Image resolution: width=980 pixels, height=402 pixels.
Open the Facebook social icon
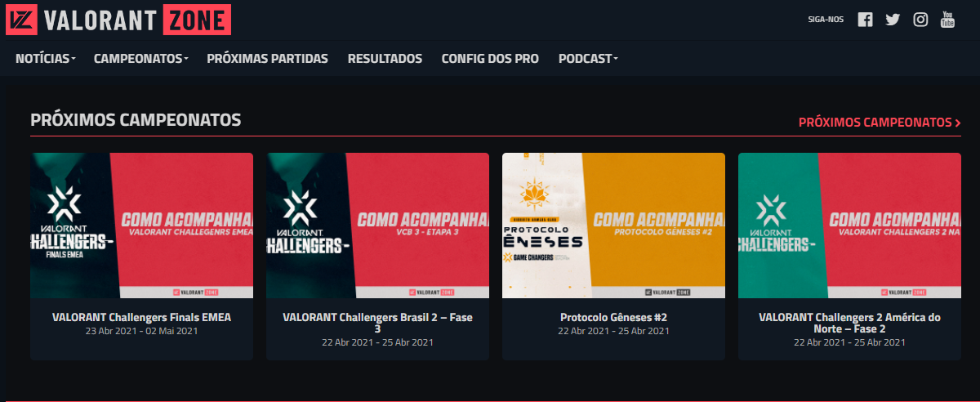865,20
